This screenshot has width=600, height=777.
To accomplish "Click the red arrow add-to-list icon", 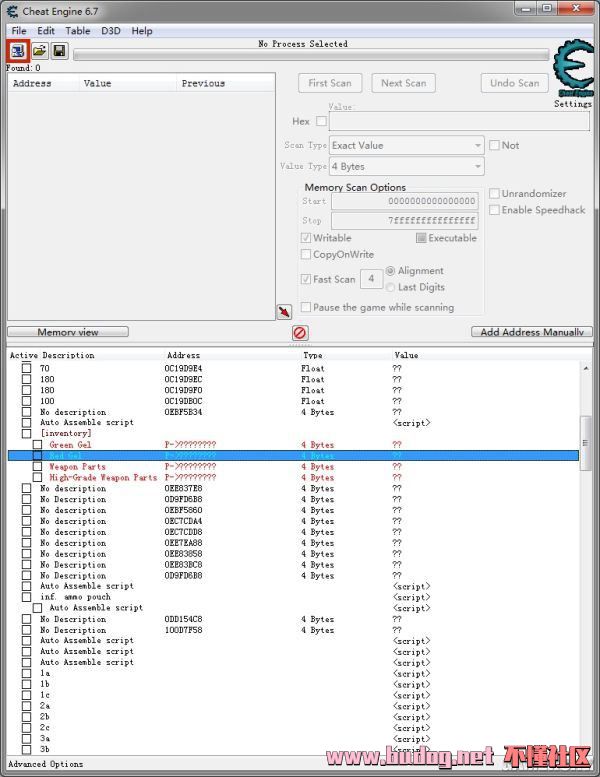I will pos(284,312).
